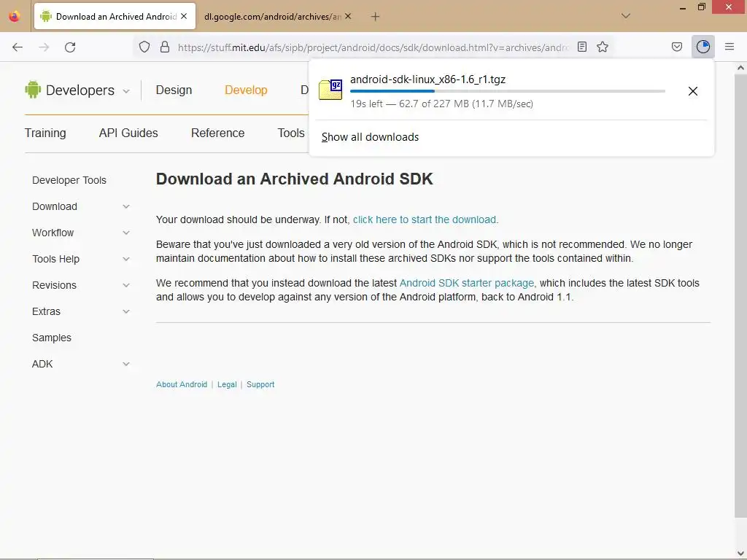Expand the Extras sidebar section
747x560 pixels.
tap(126, 311)
